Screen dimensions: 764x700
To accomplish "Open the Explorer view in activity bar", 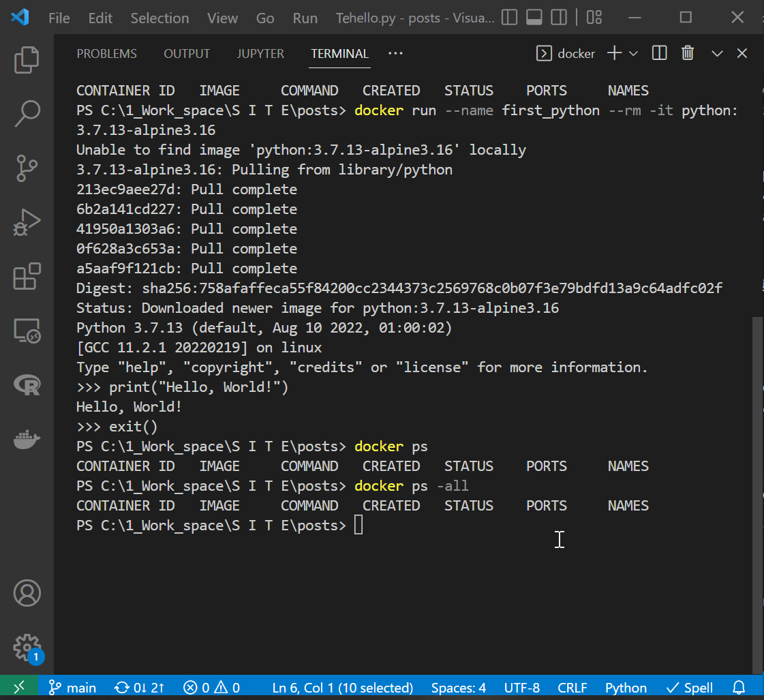I will [x=27, y=60].
